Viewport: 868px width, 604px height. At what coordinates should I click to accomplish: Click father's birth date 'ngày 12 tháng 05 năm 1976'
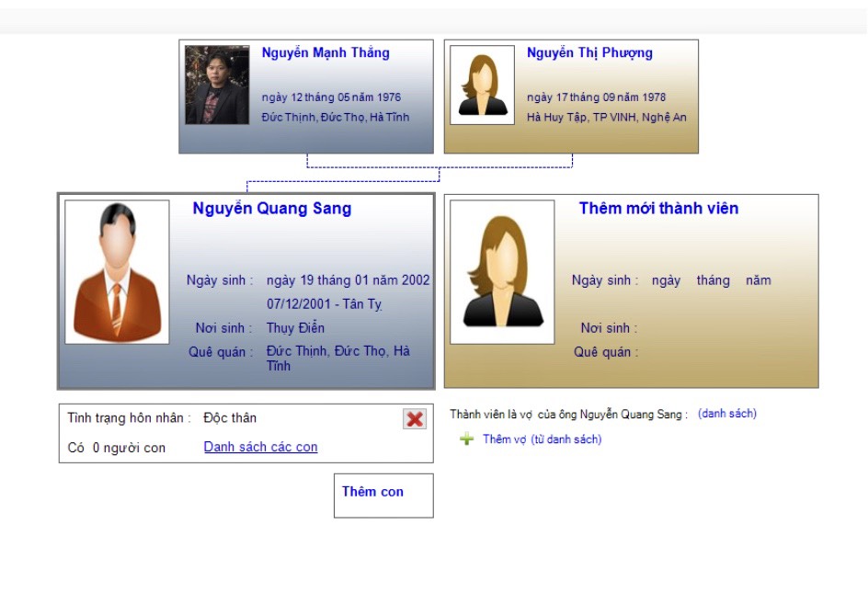click(331, 97)
